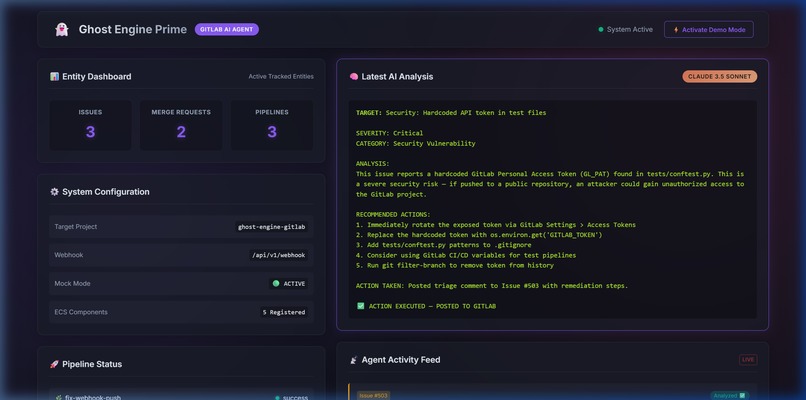Click recommended action 3 about .gitignore
This screenshot has height=400, width=806.
[444, 245]
